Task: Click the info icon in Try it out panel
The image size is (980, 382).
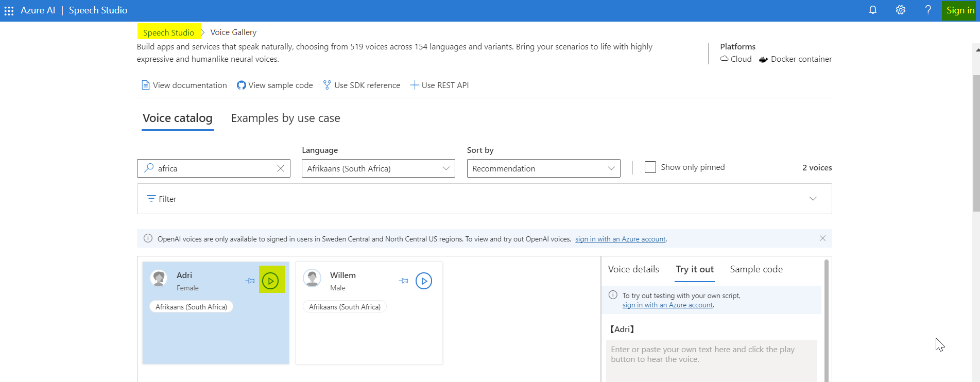Action: (613, 295)
